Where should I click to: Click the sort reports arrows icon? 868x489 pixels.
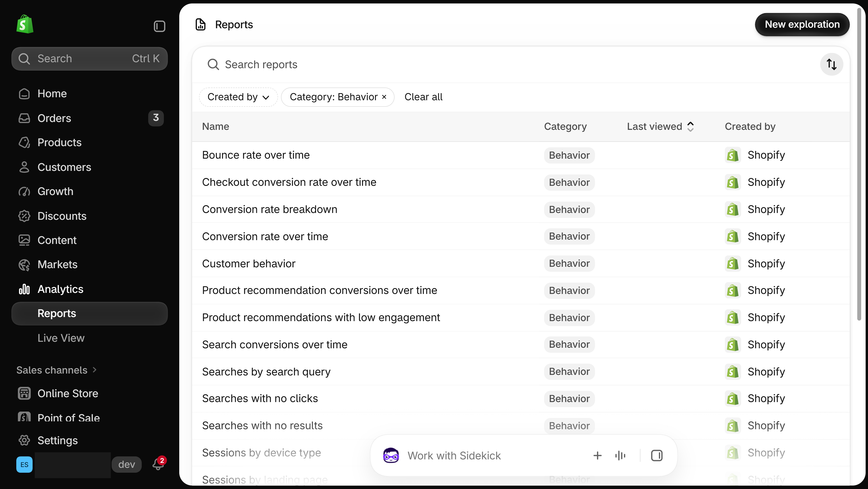pyautogui.click(x=831, y=64)
